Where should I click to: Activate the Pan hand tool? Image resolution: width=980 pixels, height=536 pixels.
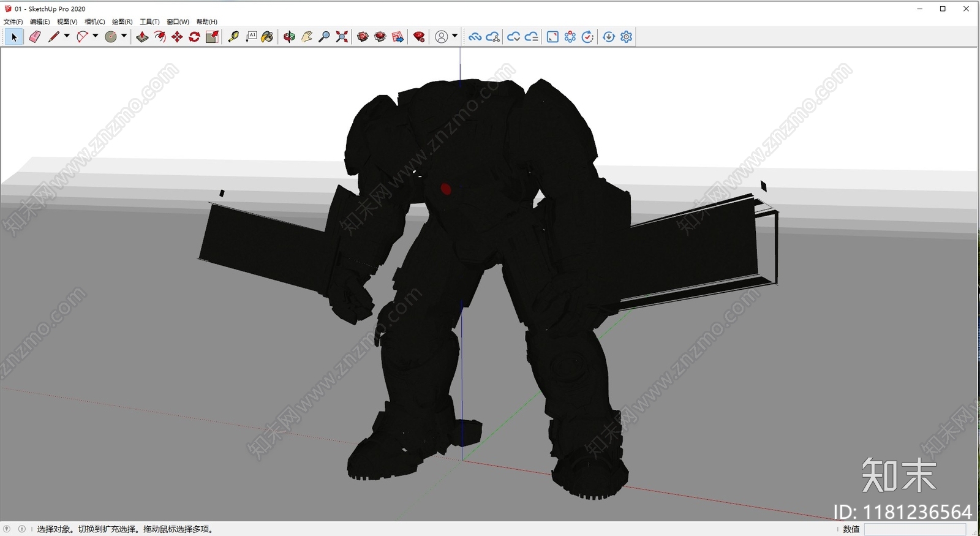[307, 37]
